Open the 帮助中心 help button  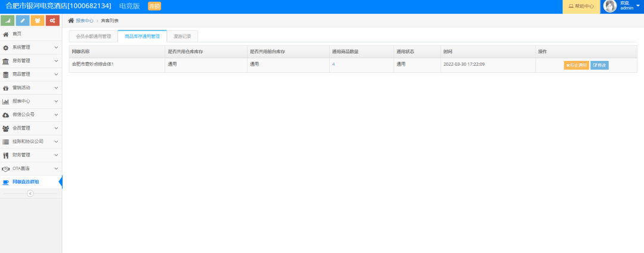pyautogui.click(x=581, y=7)
